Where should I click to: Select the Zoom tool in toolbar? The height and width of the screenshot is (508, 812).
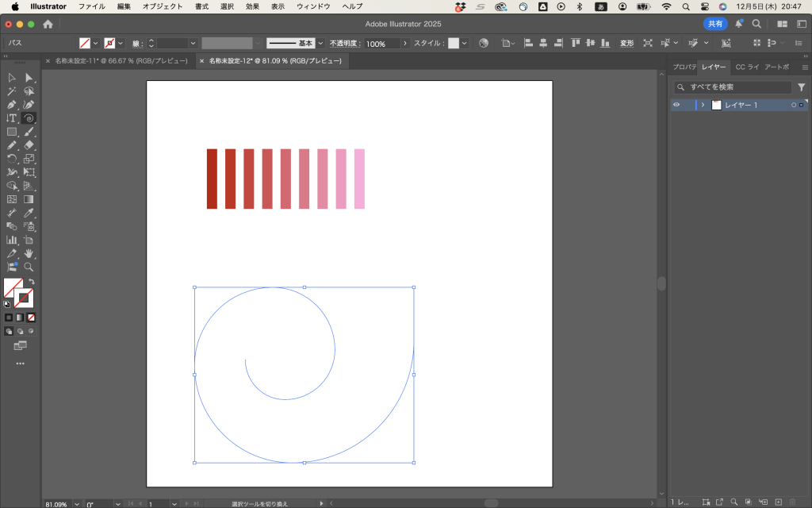(29, 267)
